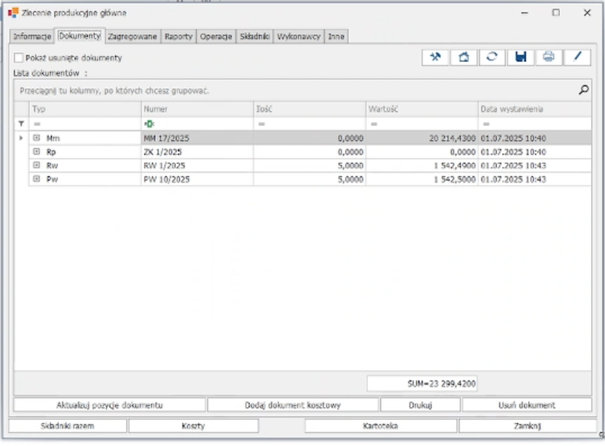Click the house icon toolbar button
Screen dimensions: 605x446
tap(463, 57)
